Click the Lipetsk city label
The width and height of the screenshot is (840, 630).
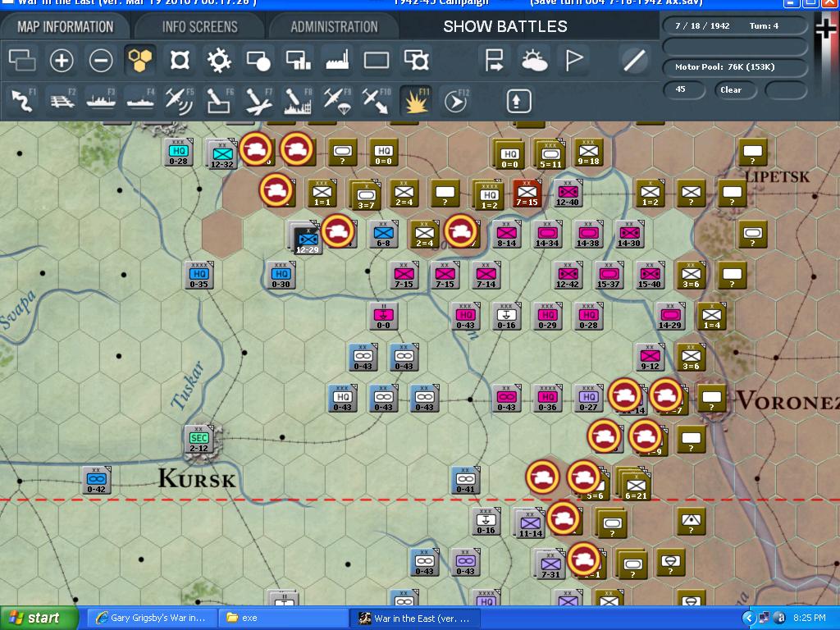tap(778, 176)
